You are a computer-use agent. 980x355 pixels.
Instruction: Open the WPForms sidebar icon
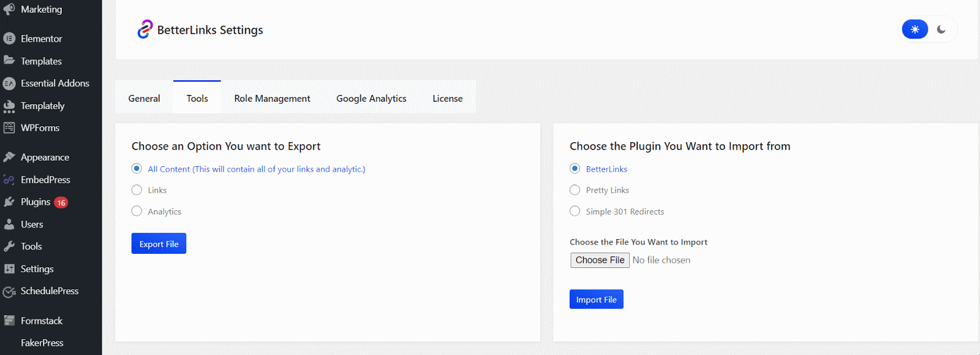click(9, 128)
